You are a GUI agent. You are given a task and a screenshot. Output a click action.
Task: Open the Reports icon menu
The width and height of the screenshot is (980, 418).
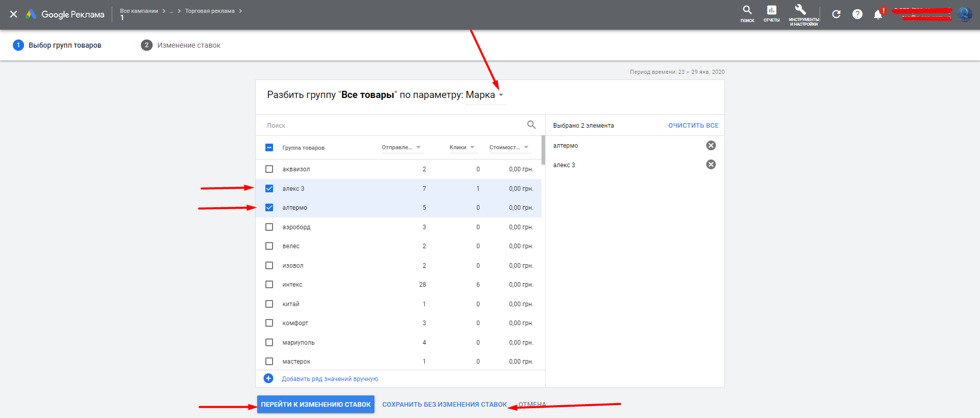772,13
